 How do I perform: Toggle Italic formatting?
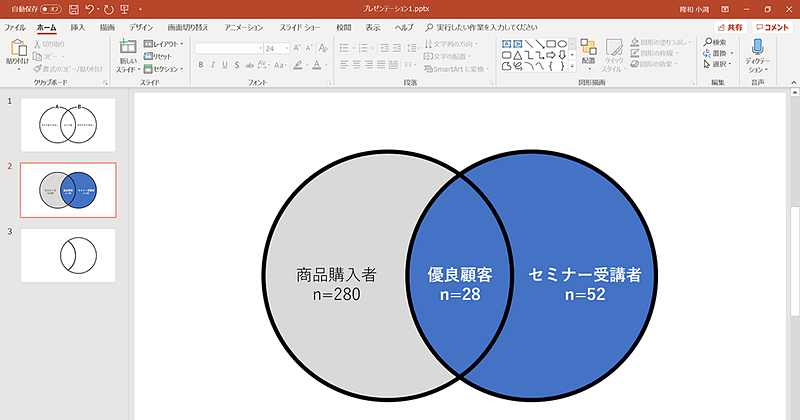click(212, 65)
